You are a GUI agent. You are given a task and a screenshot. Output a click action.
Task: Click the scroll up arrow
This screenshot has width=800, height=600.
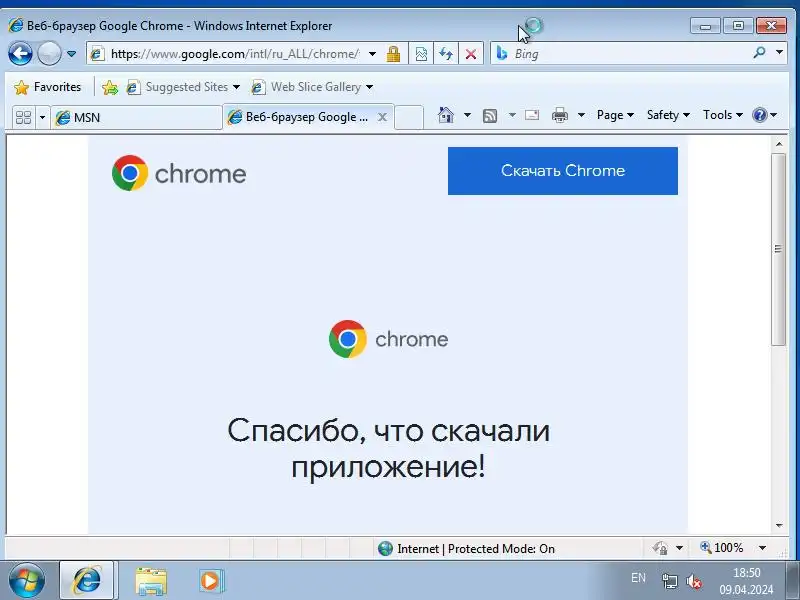pos(779,144)
